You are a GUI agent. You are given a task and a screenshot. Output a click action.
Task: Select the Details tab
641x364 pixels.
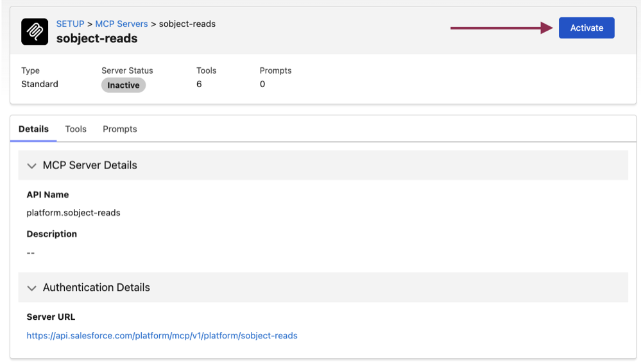coord(33,129)
